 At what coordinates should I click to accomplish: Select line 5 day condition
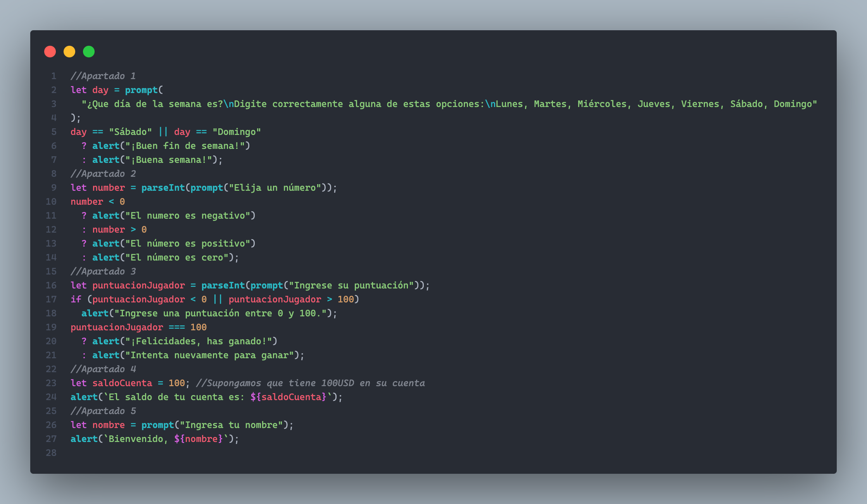coord(166,131)
